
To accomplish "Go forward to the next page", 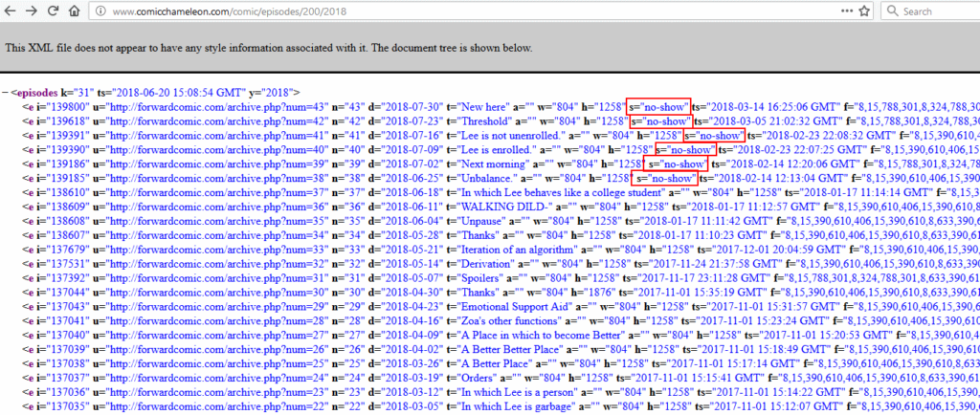I will tap(32, 11).
